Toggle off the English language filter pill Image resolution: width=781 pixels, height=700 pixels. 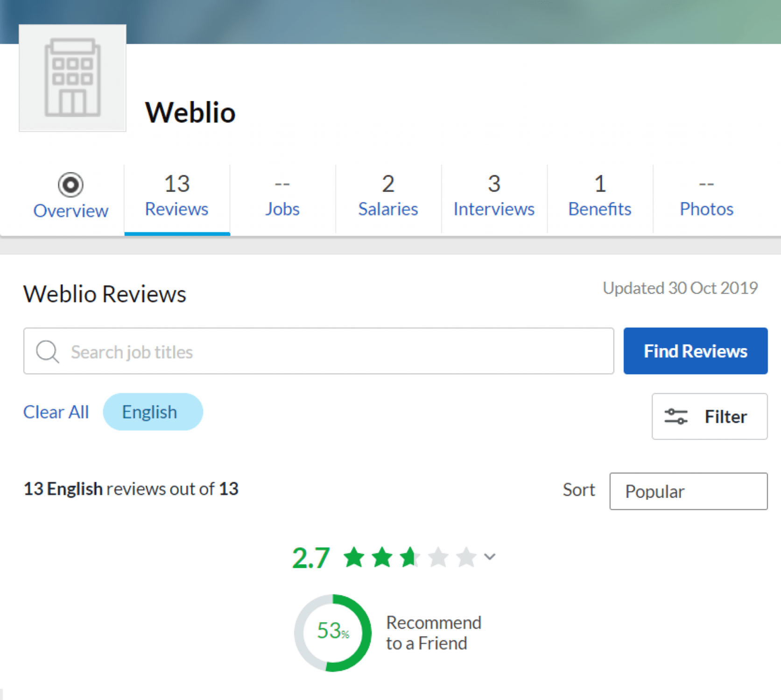click(x=153, y=412)
